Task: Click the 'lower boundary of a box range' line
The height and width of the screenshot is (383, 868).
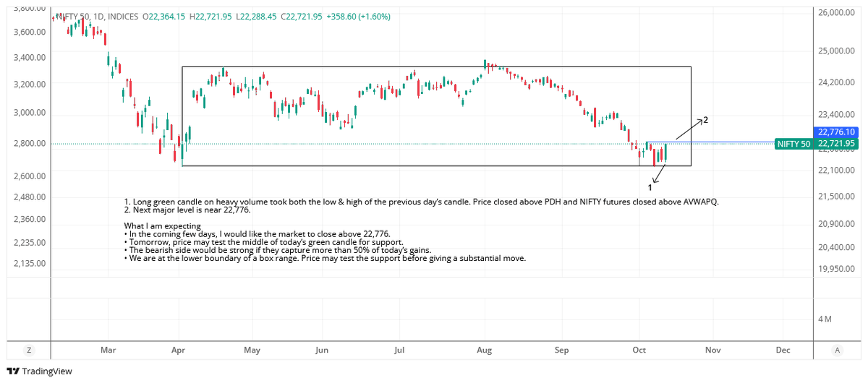Action: [325, 258]
